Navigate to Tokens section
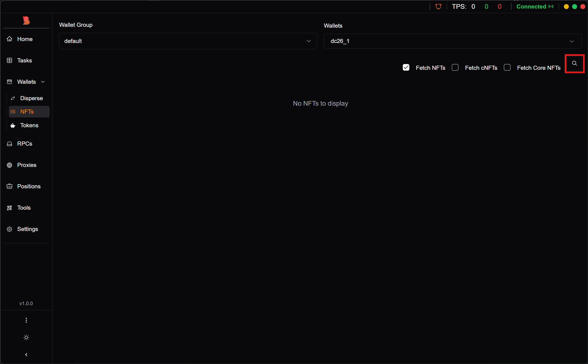Viewport: 588px width, 364px height. [29, 125]
